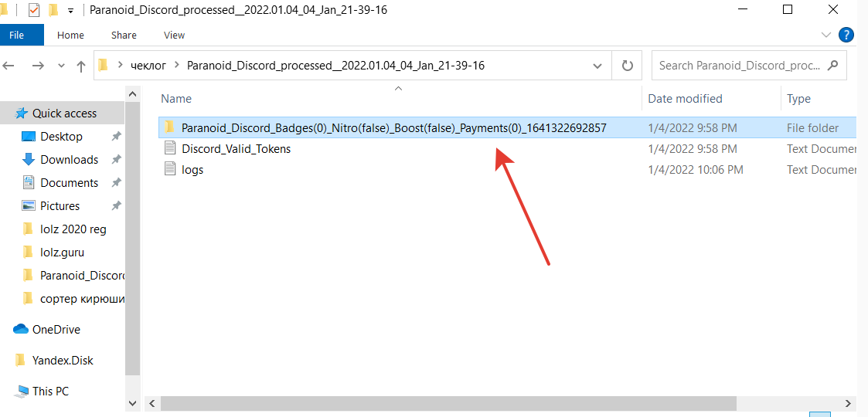Click the File folder type cell
The image size is (868, 417).
(812, 127)
